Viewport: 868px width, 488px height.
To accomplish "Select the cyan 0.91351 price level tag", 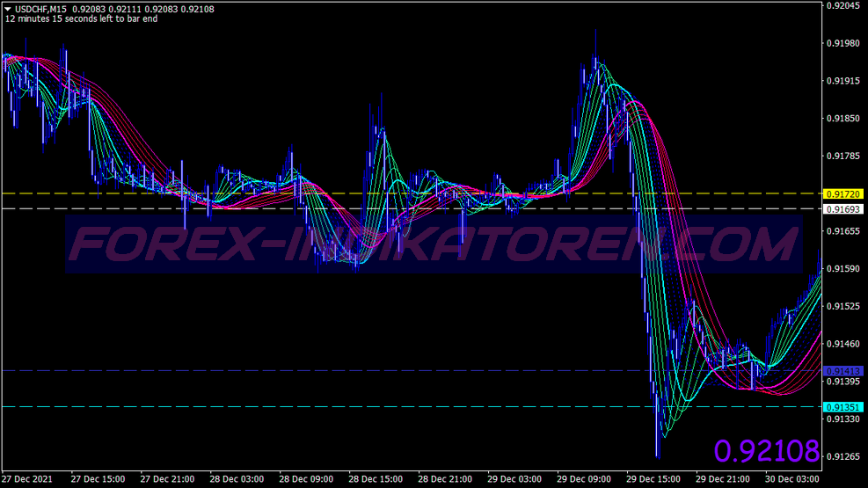I will pyautogui.click(x=843, y=407).
